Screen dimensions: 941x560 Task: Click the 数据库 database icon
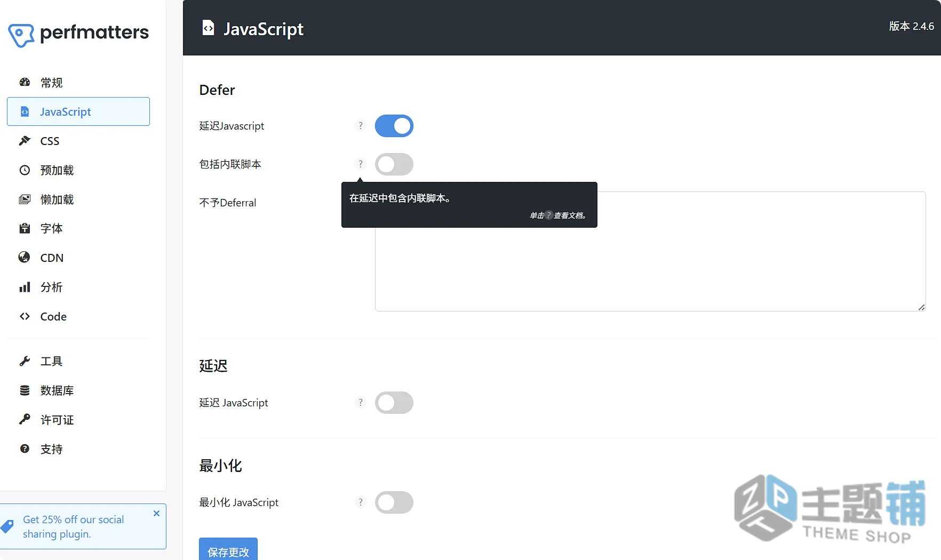[x=25, y=390]
